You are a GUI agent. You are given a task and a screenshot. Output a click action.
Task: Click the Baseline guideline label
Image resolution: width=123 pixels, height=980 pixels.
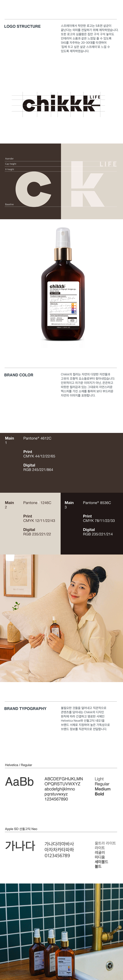tap(9, 204)
